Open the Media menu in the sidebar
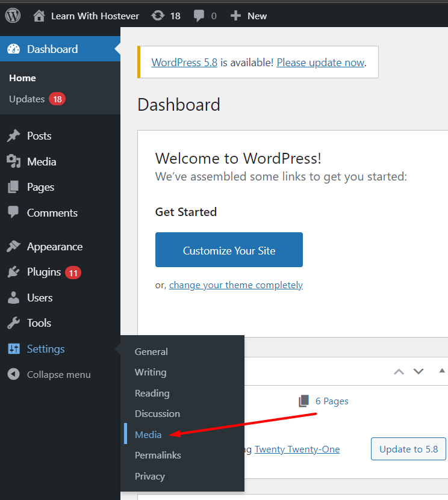The height and width of the screenshot is (500, 448). 42,162
